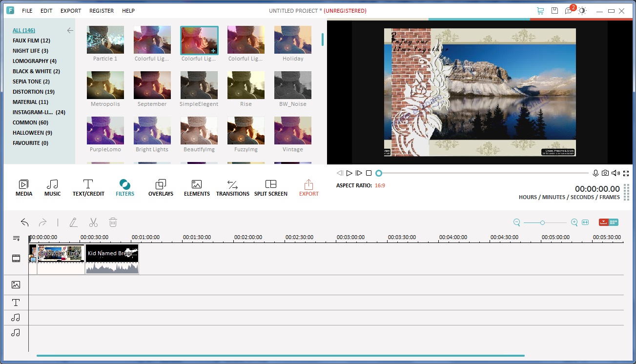Screen dimensions: 636x364
Task: Select the Particle 1 filter thumbnail
Action: (105, 40)
